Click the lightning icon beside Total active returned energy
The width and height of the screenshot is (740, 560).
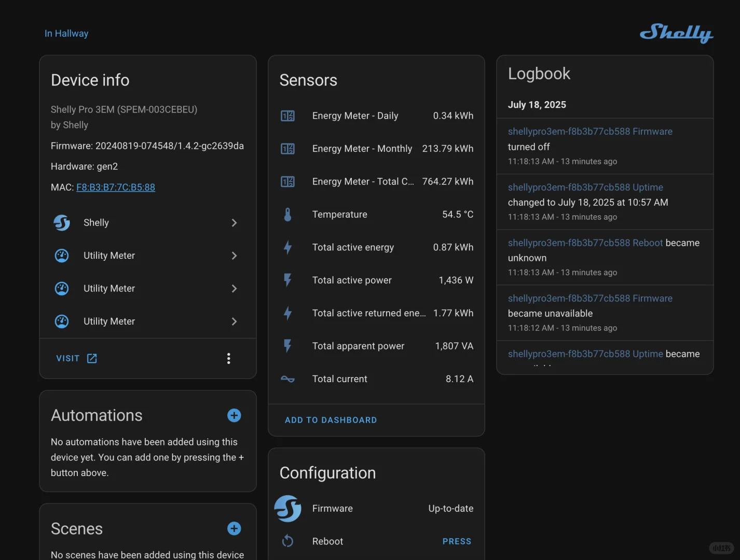[287, 313]
